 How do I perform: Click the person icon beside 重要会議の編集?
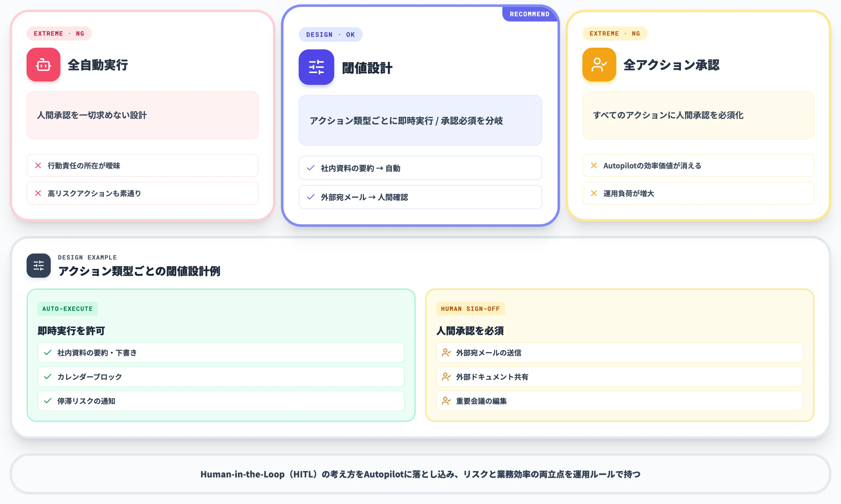click(446, 401)
